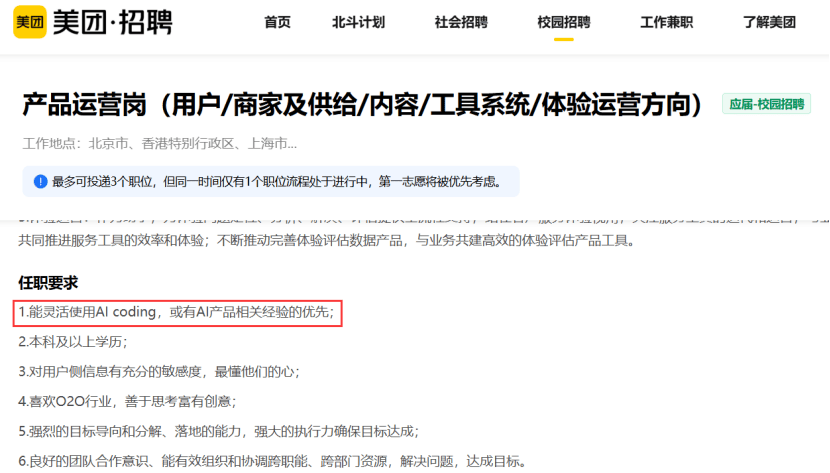This screenshot has width=830, height=473.
Task: Click the job title 产品运营岗 heading
Action: [362, 104]
